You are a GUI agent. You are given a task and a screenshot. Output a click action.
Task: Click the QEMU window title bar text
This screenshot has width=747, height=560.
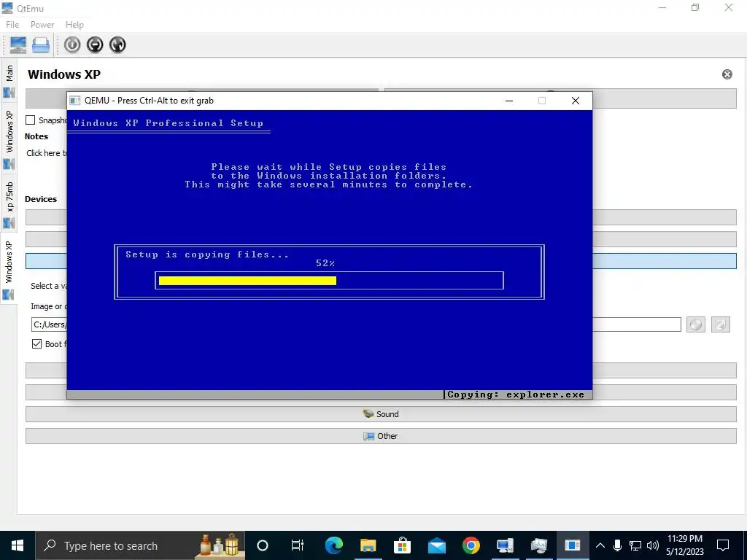tap(149, 101)
